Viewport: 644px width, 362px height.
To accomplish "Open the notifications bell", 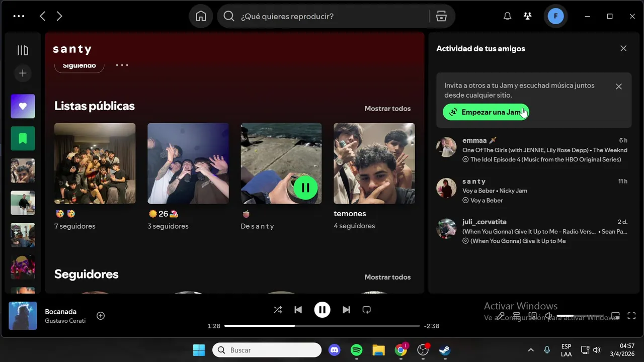I will tap(508, 16).
